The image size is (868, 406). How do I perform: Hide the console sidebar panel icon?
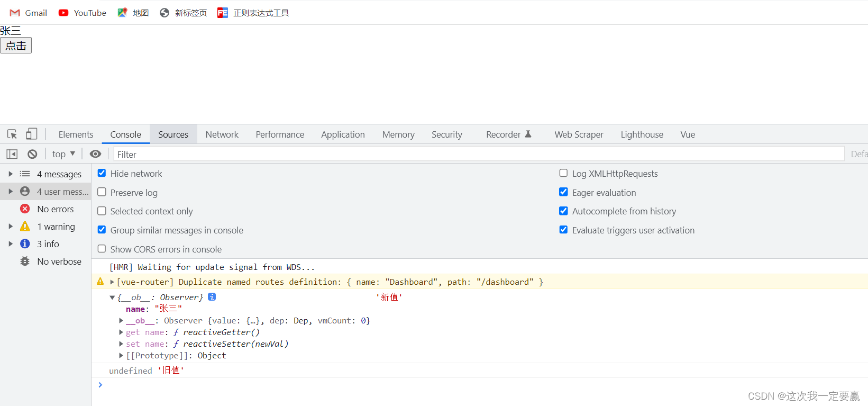(x=12, y=154)
